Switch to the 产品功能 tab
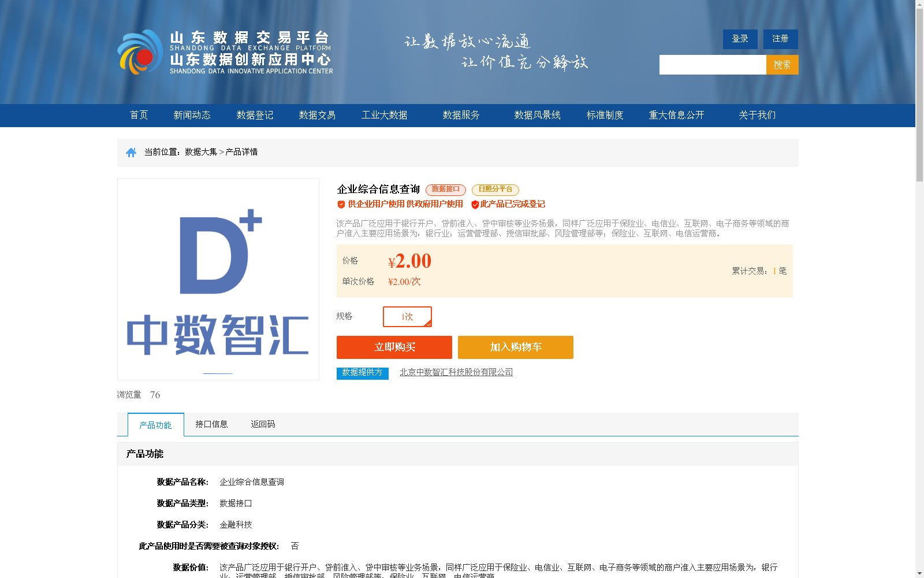 [x=156, y=425]
